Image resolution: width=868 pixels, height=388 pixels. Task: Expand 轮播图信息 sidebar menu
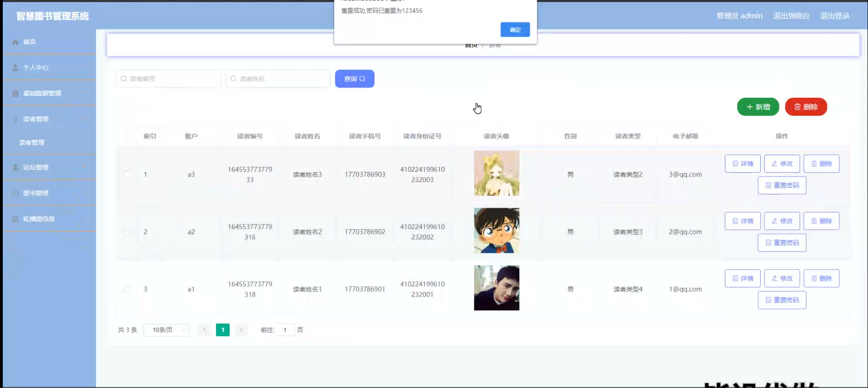click(x=49, y=219)
